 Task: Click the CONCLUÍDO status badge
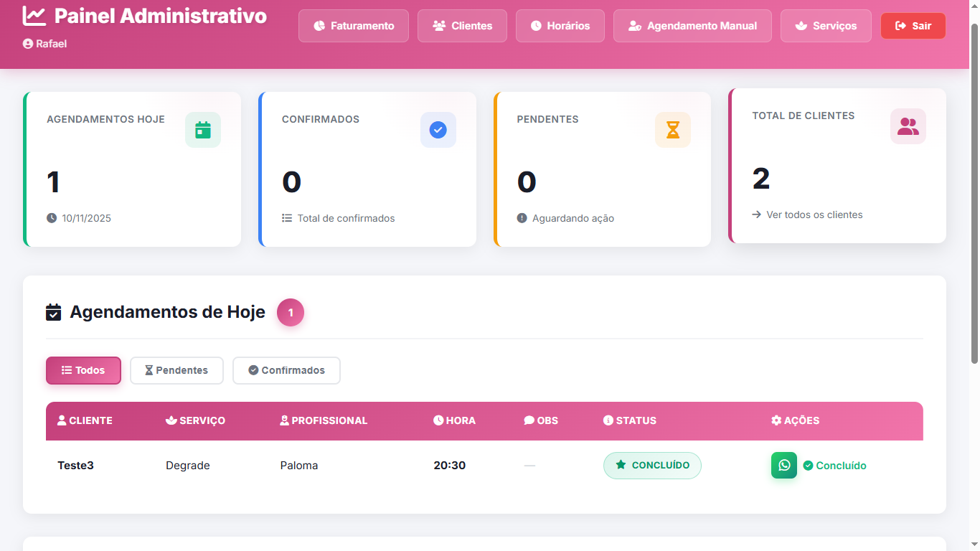click(x=652, y=465)
